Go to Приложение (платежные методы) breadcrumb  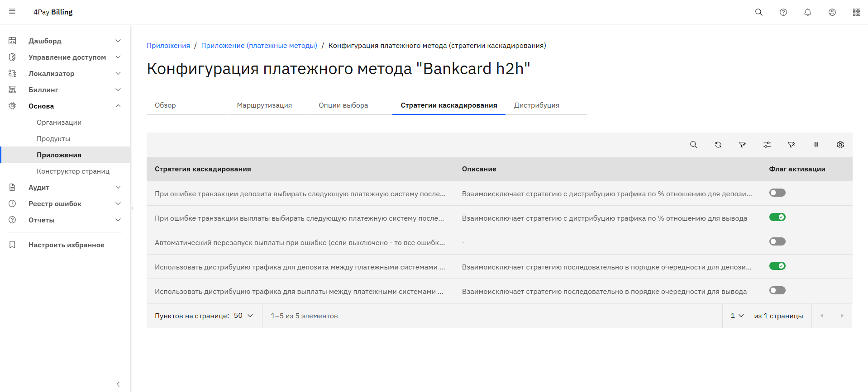(x=259, y=46)
